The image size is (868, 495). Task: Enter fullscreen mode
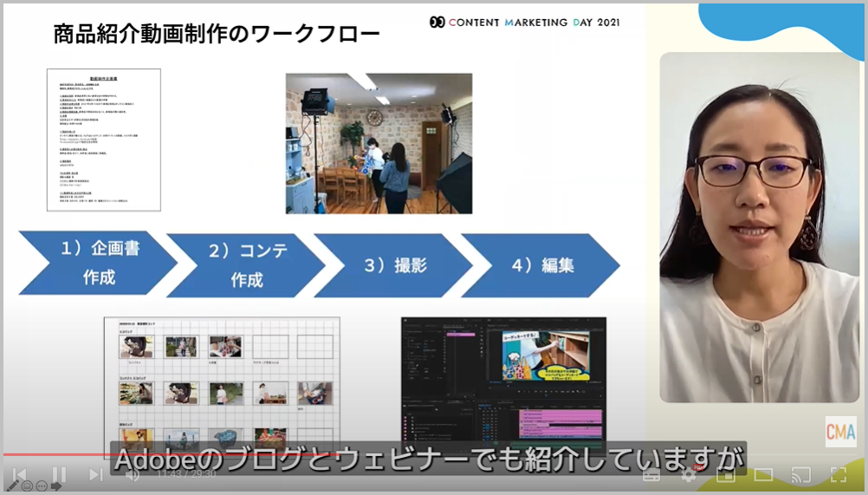tap(839, 474)
